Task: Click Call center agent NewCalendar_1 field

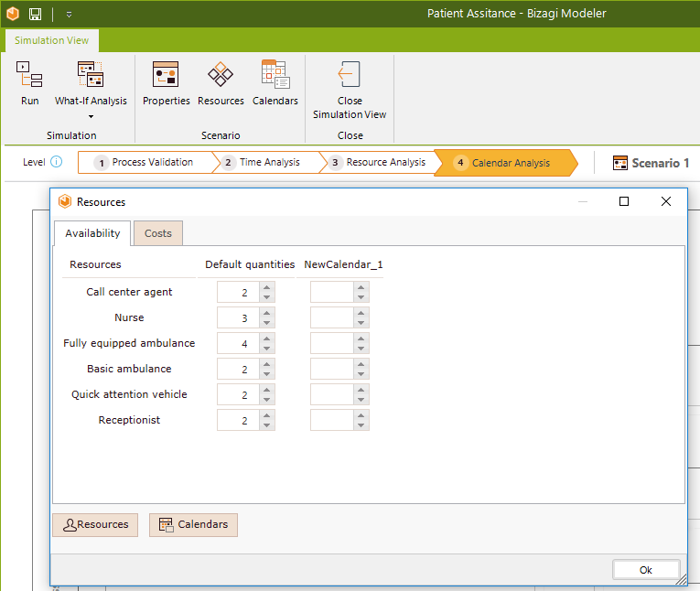Action: 331,293
